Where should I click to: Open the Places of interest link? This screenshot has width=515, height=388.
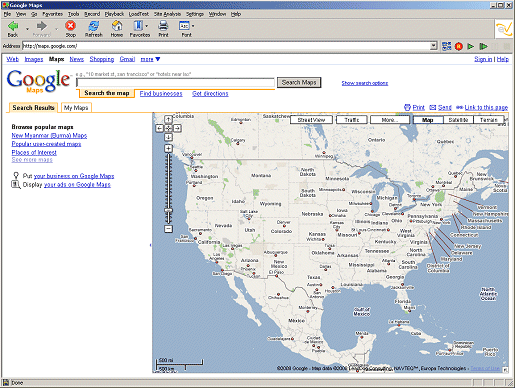pyautogui.click(x=34, y=152)
